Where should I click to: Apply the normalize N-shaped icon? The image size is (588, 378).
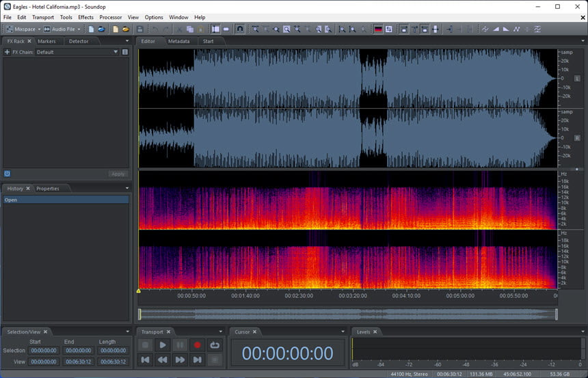[516, 29]
